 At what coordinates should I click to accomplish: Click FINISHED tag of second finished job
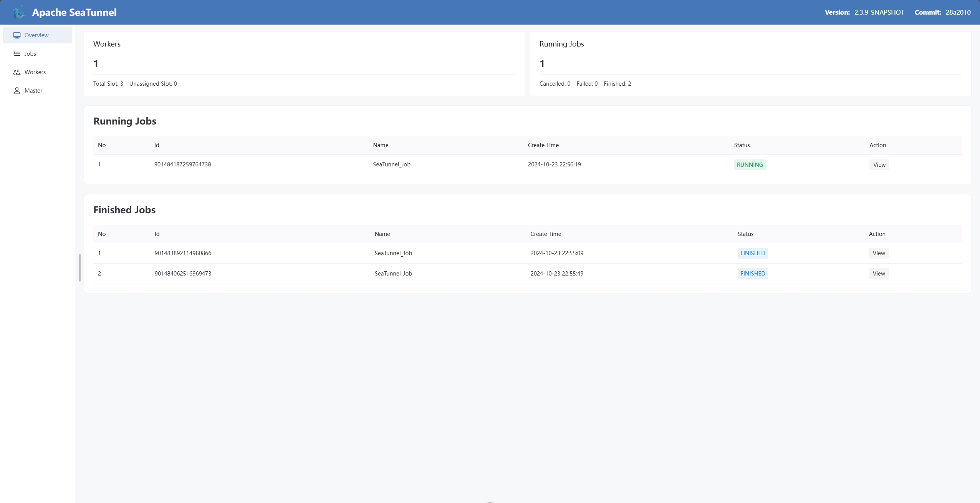click(x=752, y=274)
